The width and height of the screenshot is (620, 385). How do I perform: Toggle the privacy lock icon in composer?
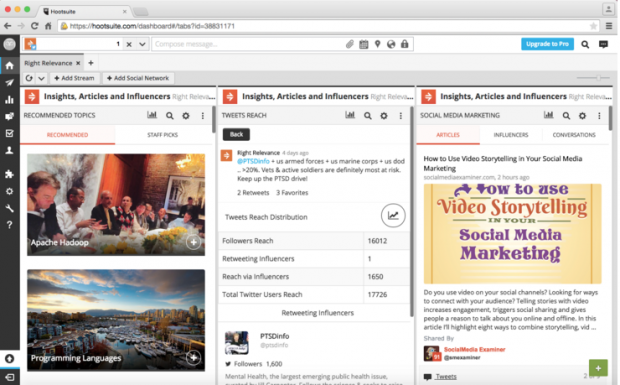405,44
